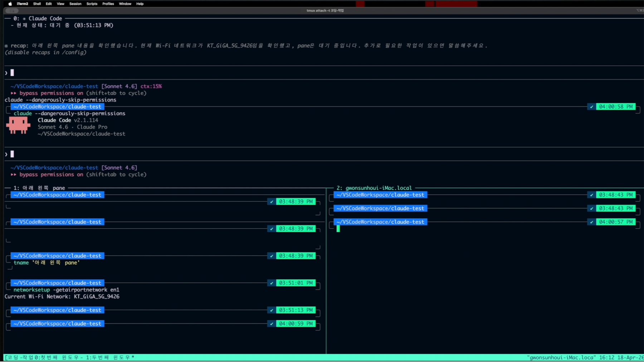Click the tname '아래 왼쪽 pane' command

coord(47,263)
